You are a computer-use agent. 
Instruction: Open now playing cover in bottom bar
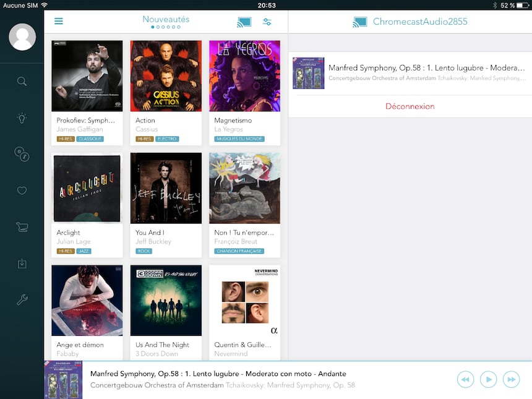(x=64, y=380)
